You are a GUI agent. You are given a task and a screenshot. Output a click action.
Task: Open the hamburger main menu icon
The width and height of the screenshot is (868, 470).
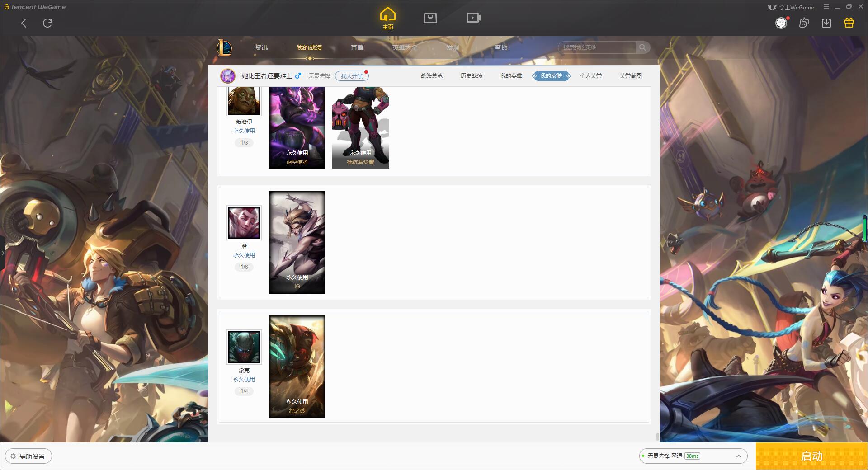click(x=826, y=7)
